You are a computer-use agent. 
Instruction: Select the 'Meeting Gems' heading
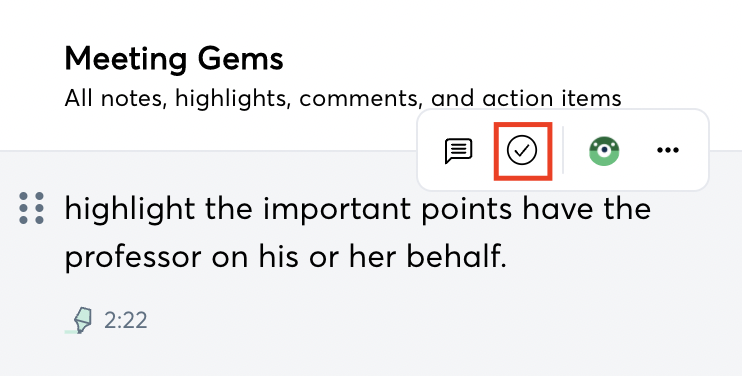(x=174, y=59)
